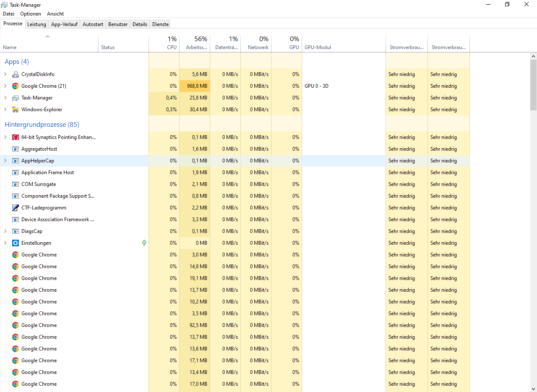537x392 pixels.
Task: Sort by the Arbeitsspeicher column header
Action: pyautogui.click(x=195, y=44)
